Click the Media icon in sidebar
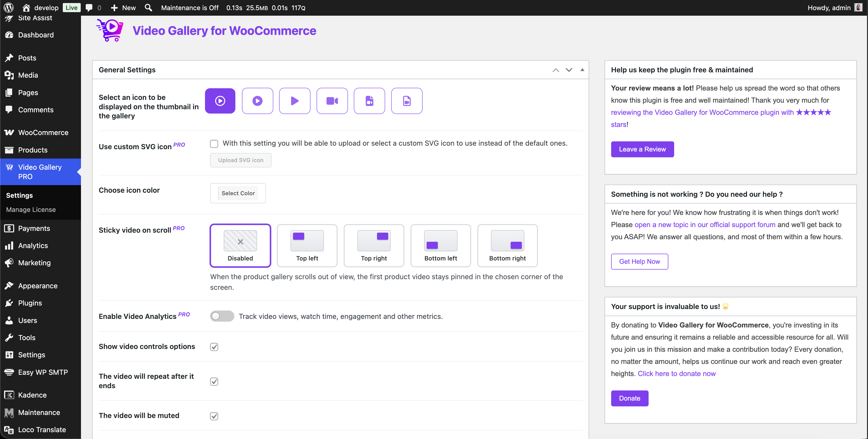 [9, 75]
